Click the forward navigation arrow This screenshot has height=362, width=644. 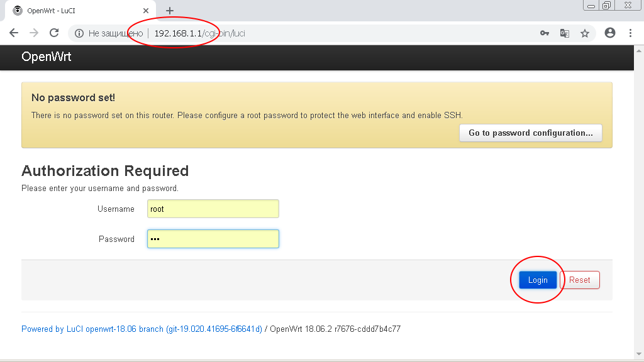[x=34, y=33]
